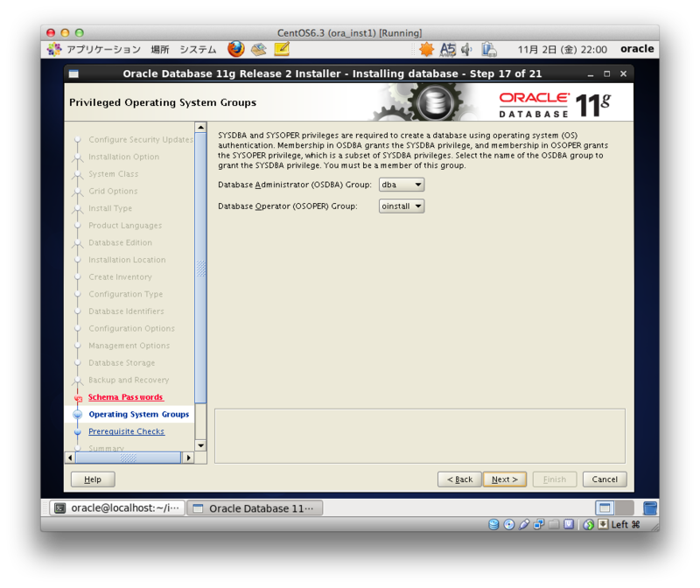Screen dimensions: 700x588
Task: Click the network connection tray icon
Action: pyautogui.click(x=489, y=49)
